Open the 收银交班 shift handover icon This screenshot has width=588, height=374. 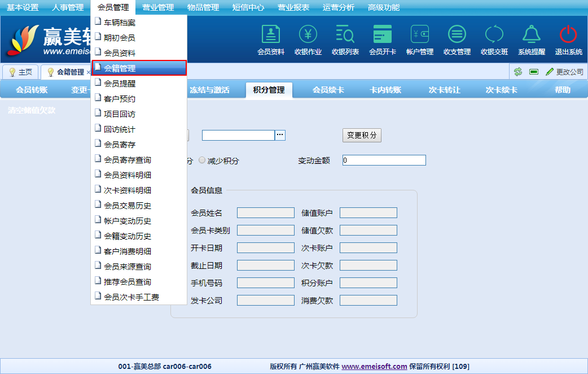coord(494,35)
